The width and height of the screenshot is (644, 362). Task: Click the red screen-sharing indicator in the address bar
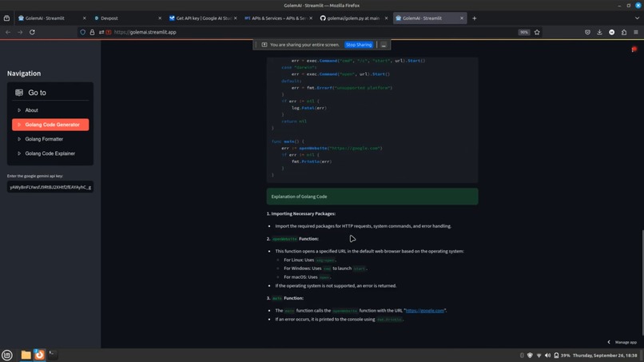(x=109, y=32)
